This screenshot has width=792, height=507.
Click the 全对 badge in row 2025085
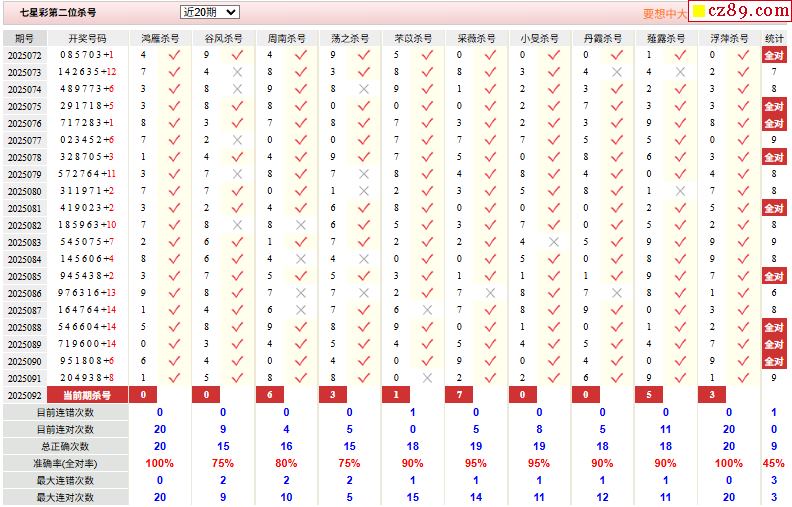774,276
